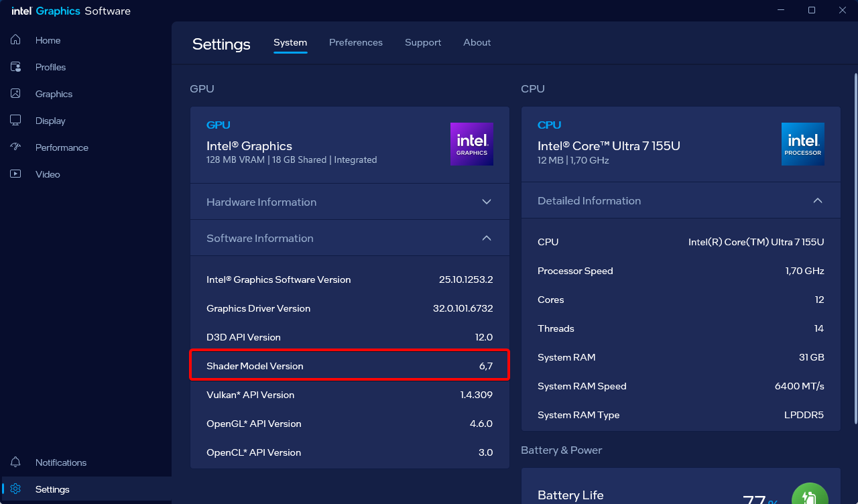Click the vertical scrollbar on the right
858x504 pixels.
(855, 248)
